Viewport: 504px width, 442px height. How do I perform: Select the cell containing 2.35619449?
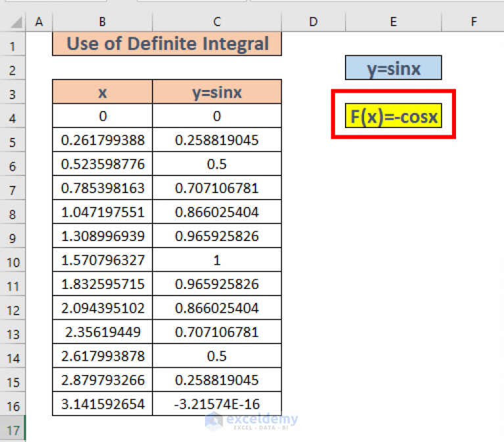click(103, 332)
